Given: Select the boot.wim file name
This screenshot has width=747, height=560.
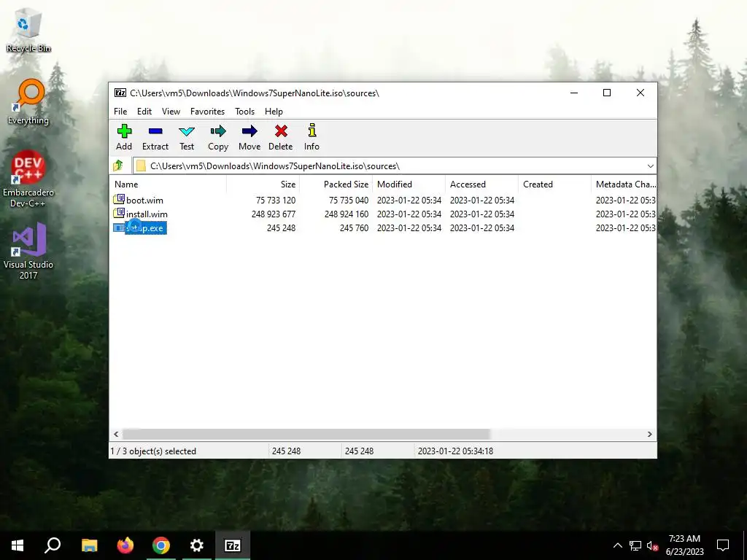Looking at the screenshot, I should 145,201.
